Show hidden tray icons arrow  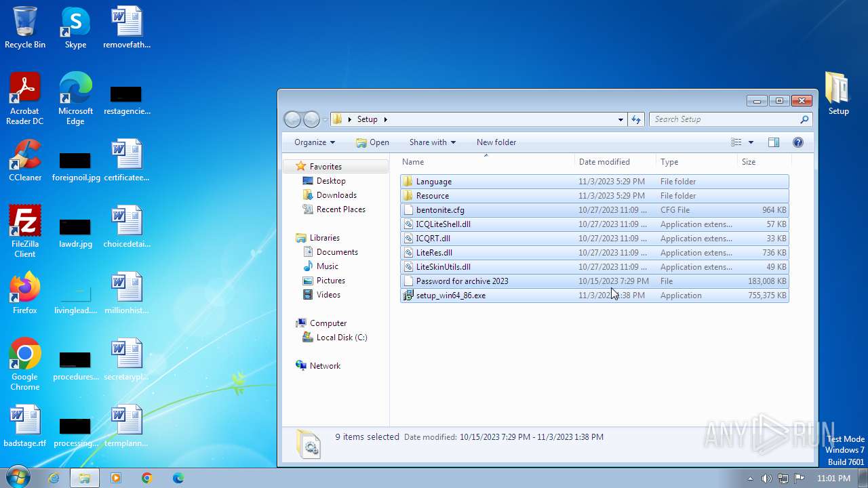(750, 479)
